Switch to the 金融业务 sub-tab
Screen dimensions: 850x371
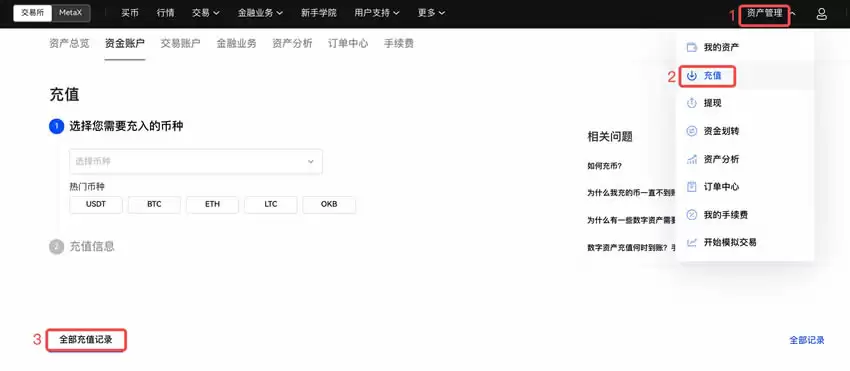[x=236, y=44]
